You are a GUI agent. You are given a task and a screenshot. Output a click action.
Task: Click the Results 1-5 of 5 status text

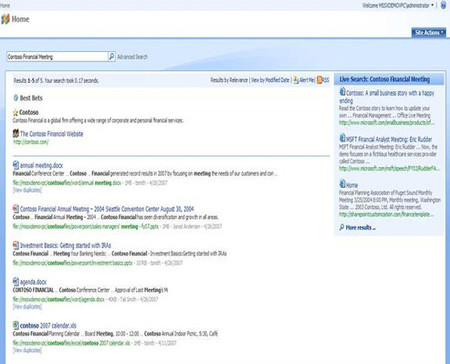coord(56,80)
